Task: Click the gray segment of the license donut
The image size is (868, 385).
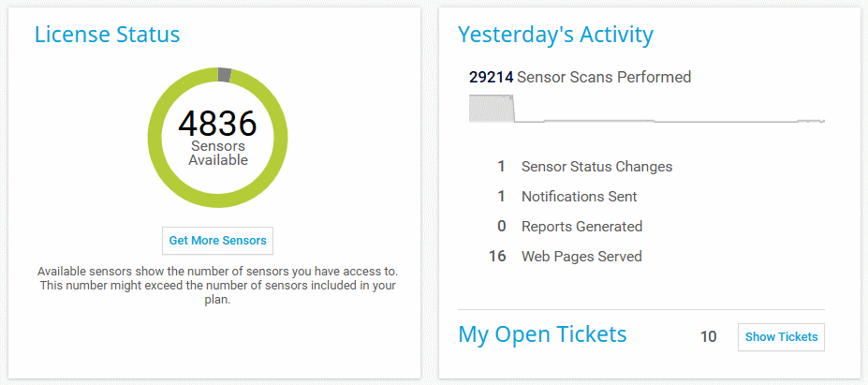Action: [224, 75]
